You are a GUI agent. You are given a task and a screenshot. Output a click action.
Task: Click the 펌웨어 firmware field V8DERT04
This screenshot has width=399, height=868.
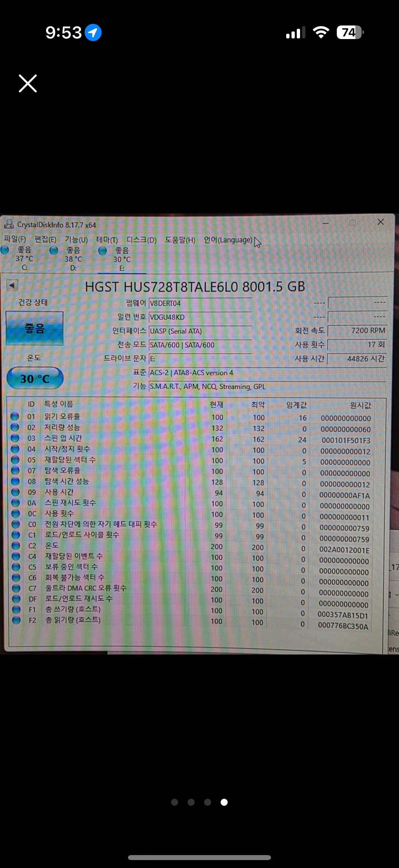pyautogui.click(x=200, y=303)
